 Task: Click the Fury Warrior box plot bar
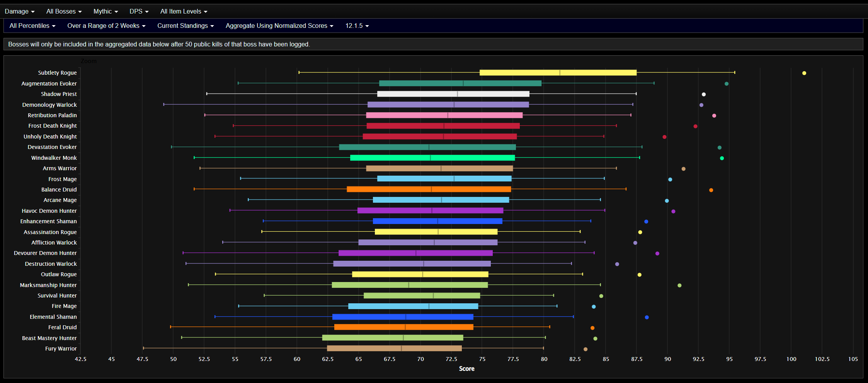point(394,348)
